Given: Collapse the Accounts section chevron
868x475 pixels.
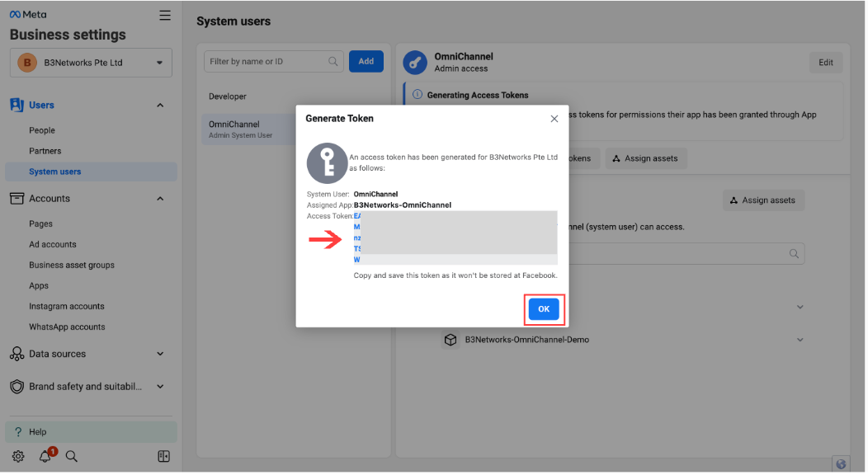Looking at the screenshot, I should coord(160,199).
